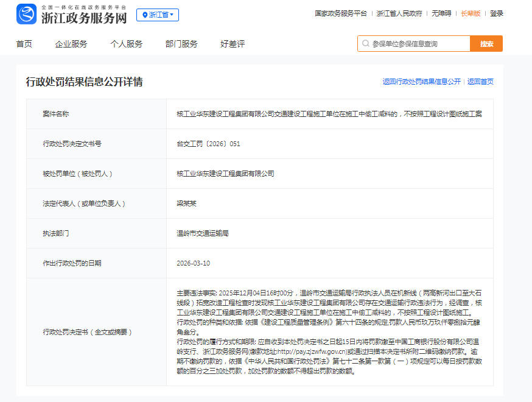Return via 返回行政处罚结果信息公开 link
Viewport: 532px width, 402px height.
coord(421,82)
